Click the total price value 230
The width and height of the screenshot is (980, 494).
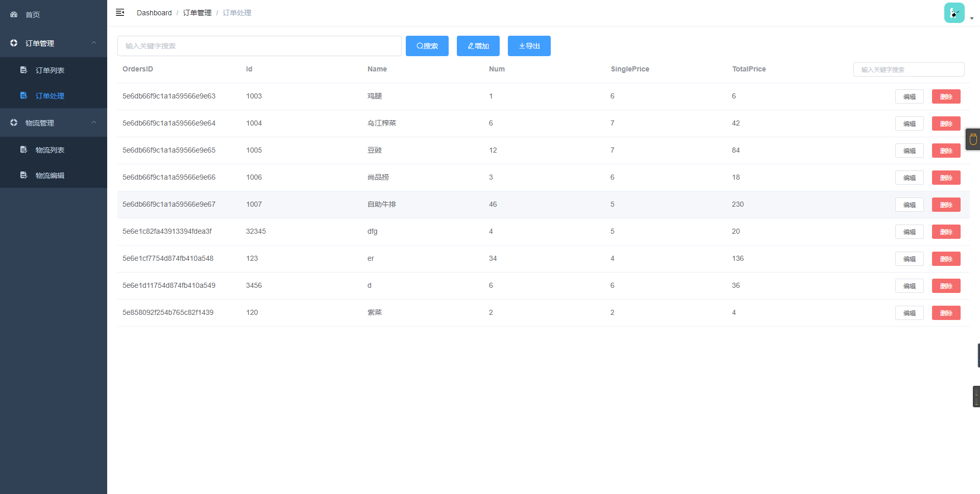(738, 204)
